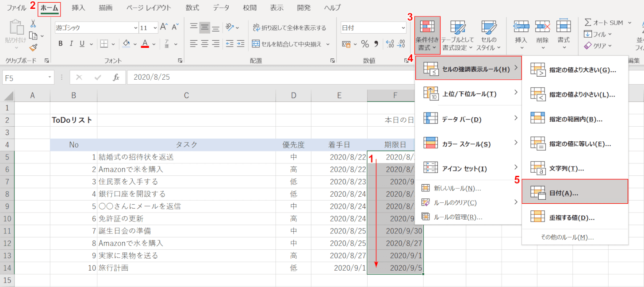Click the Cell Styles icon

click(489, 27)
